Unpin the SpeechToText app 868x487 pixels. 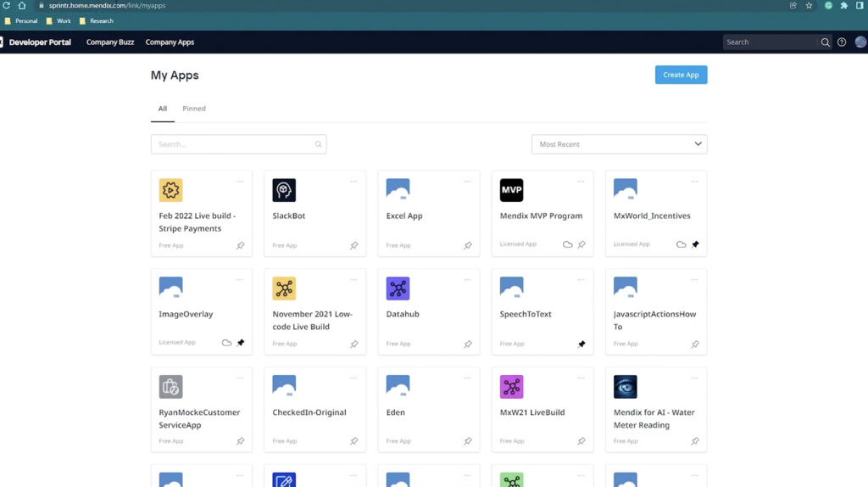click(581, 344)
